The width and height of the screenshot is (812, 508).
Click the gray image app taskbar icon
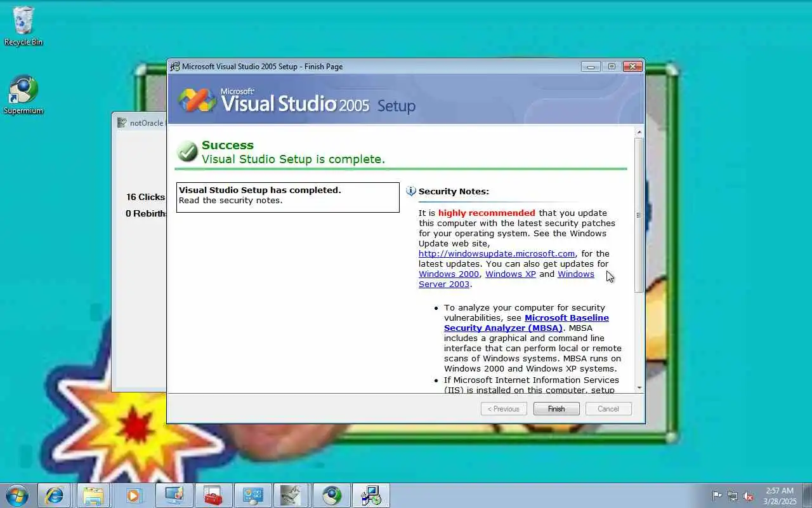pyautogui.click(x=291, y=495)
